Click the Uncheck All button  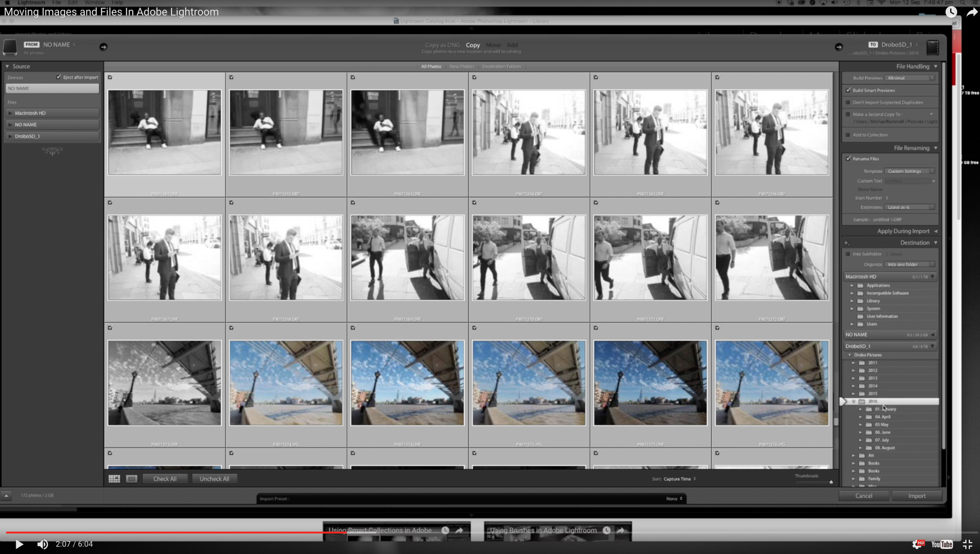[x=214, y=478]
